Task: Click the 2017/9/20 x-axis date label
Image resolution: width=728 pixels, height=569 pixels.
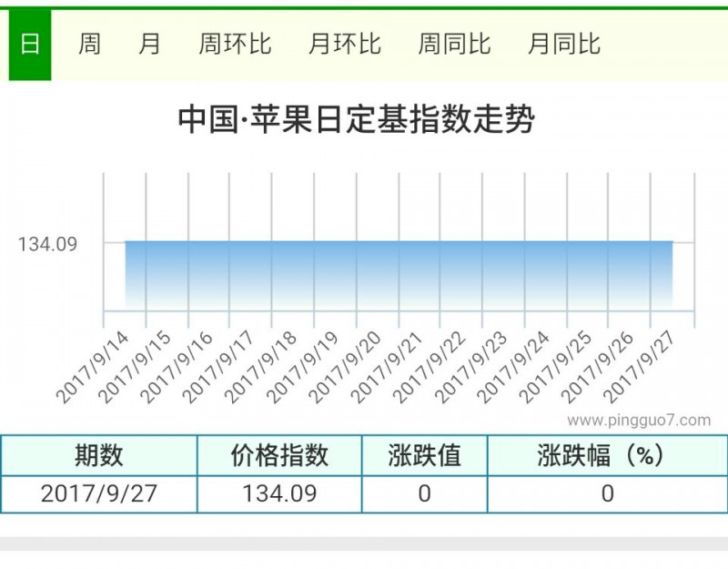Action: point(345,367)
